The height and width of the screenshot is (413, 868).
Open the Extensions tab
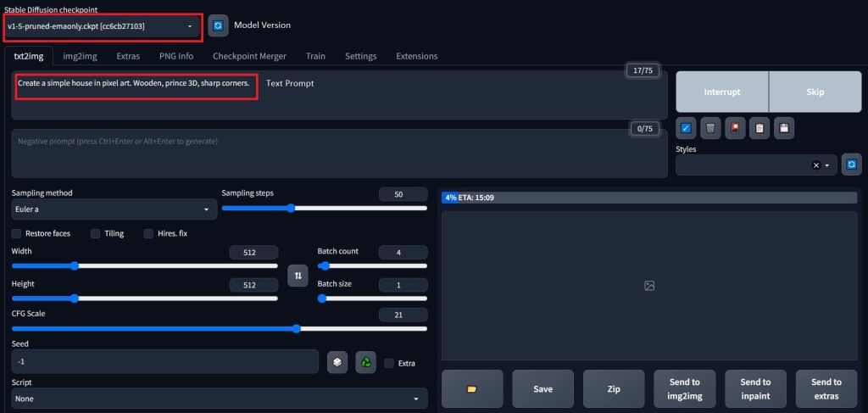pyautogui.click(x=417, y=56)
